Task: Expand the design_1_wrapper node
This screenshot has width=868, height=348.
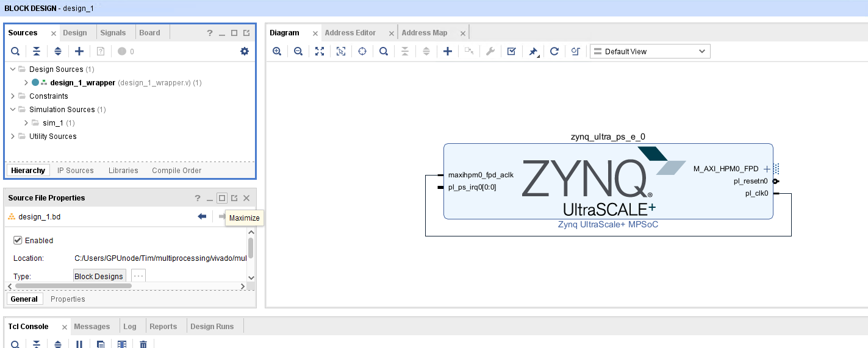Action: coord(26,83)
